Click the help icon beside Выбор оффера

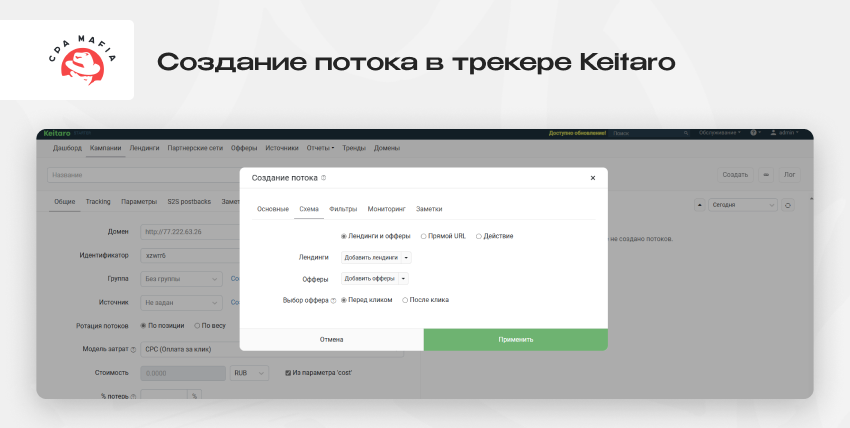(x=333, y=301)
